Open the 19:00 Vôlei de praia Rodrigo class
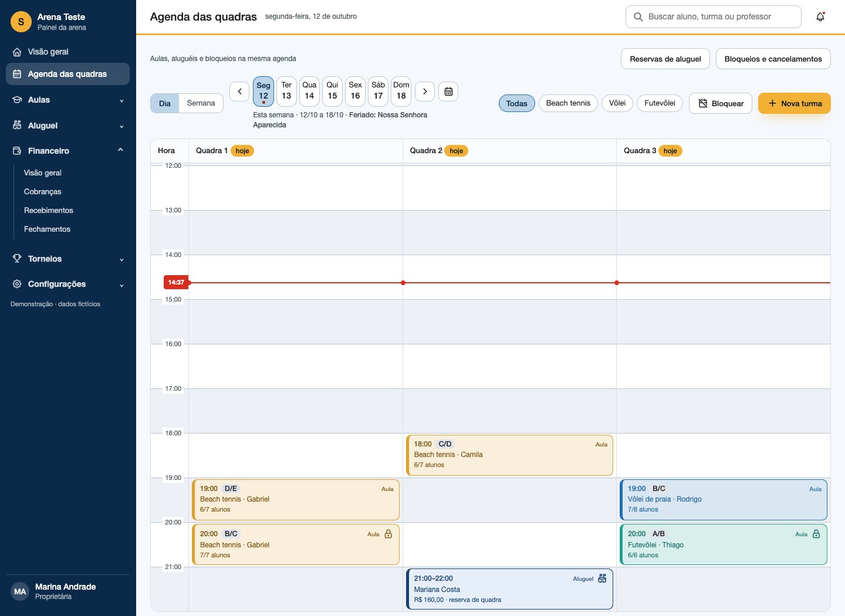 coord(724,500)
